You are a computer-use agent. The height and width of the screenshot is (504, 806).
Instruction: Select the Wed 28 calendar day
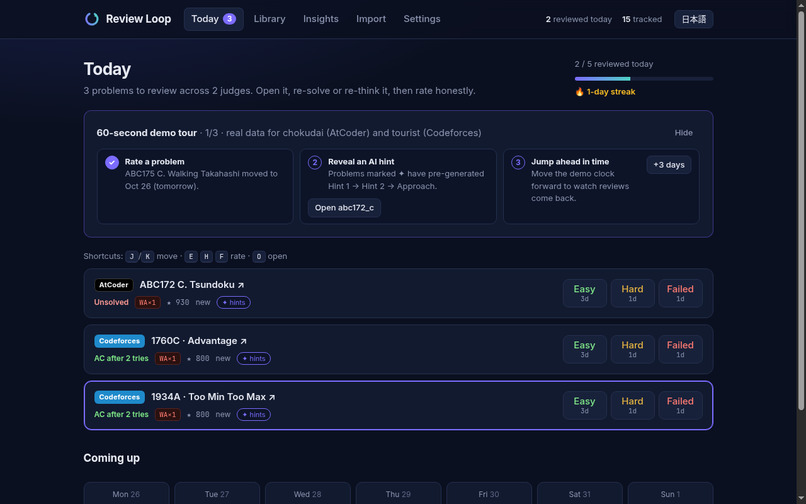click(x=307, y=493)
